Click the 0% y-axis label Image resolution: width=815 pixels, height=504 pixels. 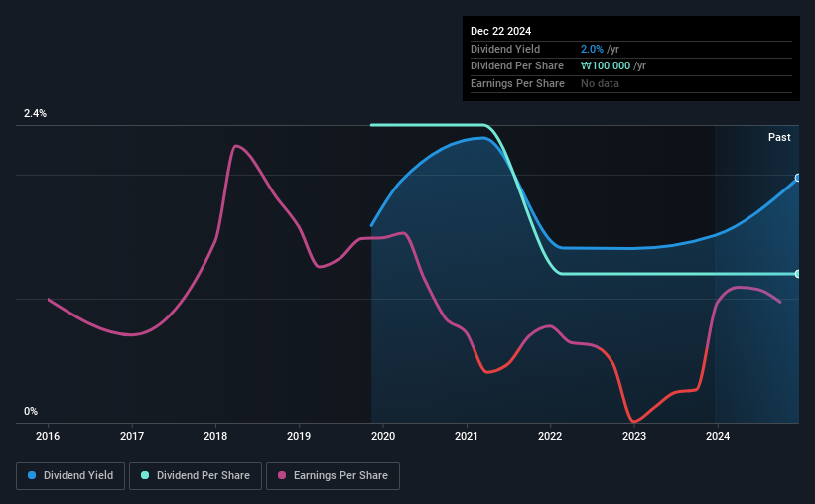coord(31,411)
